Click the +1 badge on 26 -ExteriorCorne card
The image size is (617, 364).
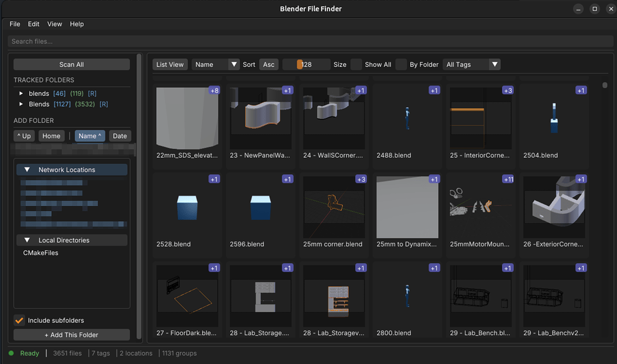581,180
